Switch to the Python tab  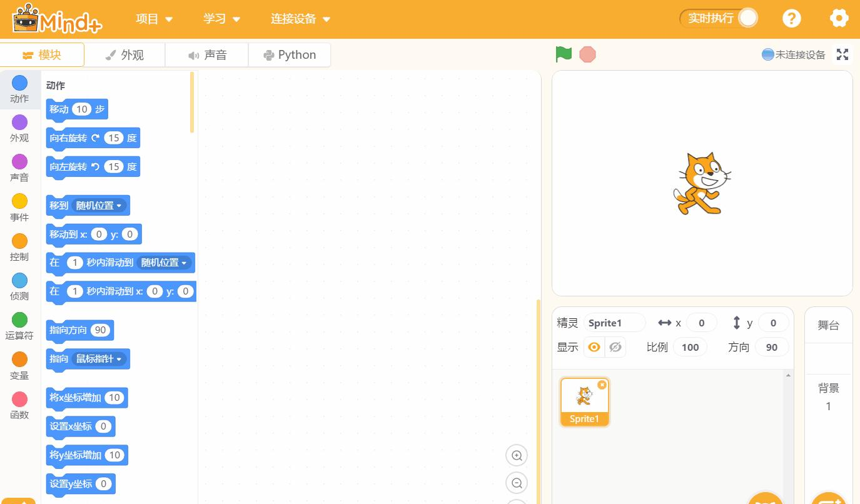[290, 55]
